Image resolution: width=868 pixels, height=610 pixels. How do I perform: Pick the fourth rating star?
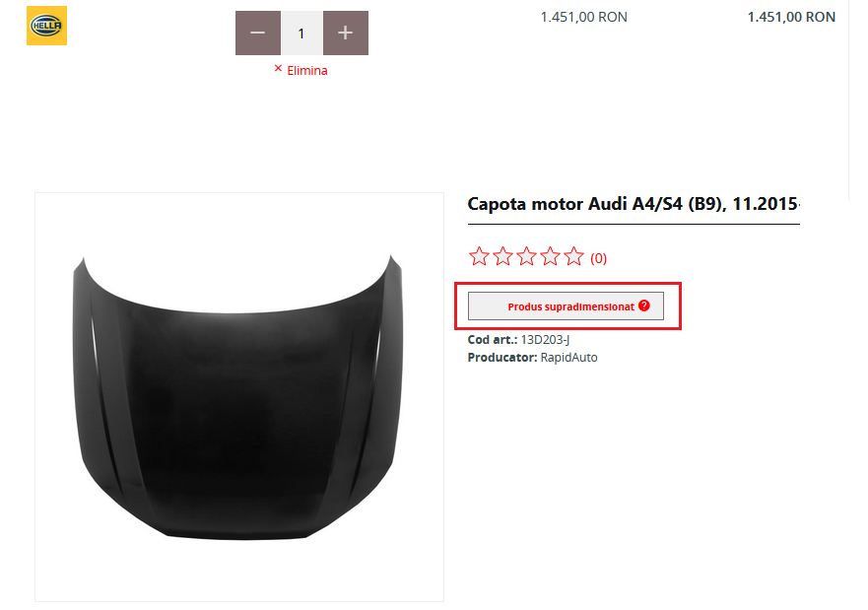550,258
